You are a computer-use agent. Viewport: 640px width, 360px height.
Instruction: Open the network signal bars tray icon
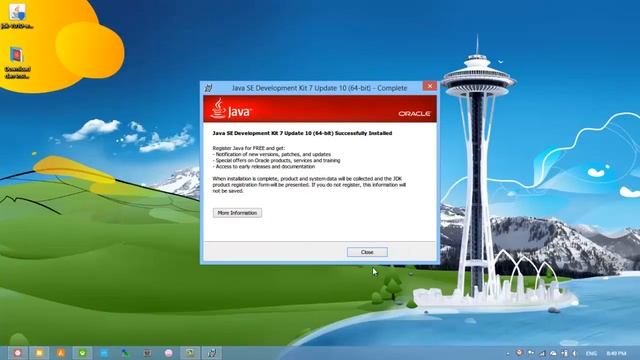coord(542,353)
